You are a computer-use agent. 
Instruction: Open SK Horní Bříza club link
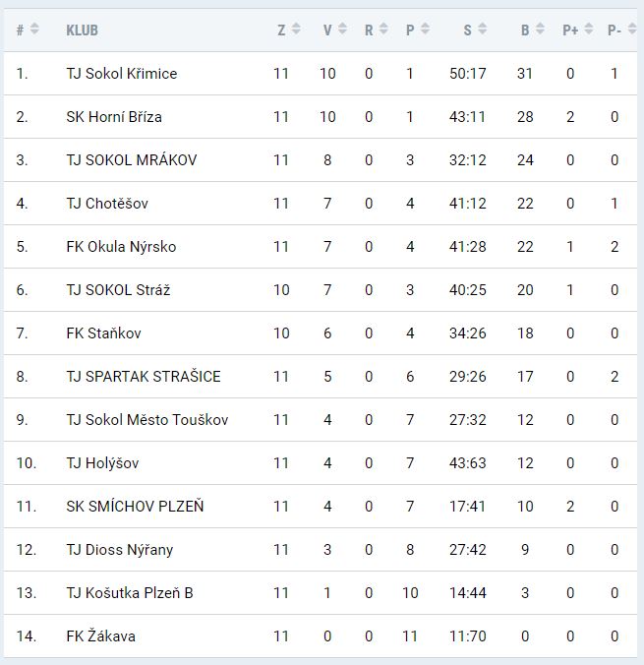point(114,117)
